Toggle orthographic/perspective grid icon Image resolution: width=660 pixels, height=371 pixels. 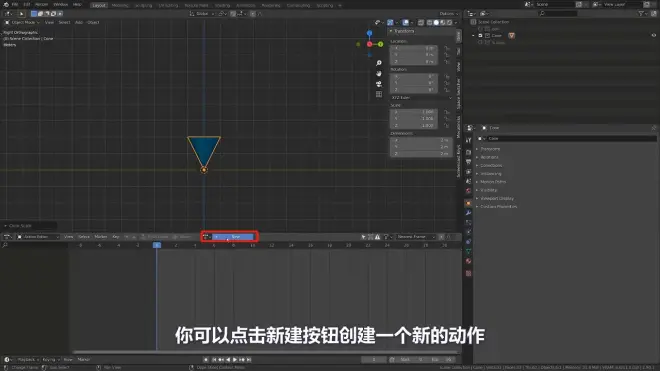click(x=379, y=94)
